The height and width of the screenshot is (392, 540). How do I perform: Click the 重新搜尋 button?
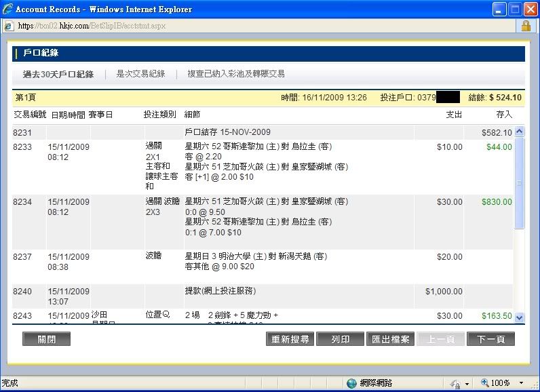[x=290, y=339]
